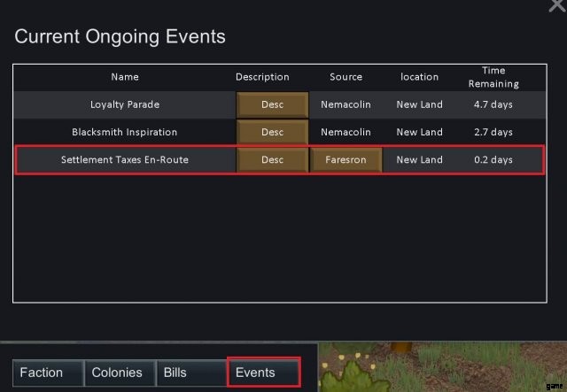Click the Name column header
Screen dimensions: 567x392
click(125, 77)
